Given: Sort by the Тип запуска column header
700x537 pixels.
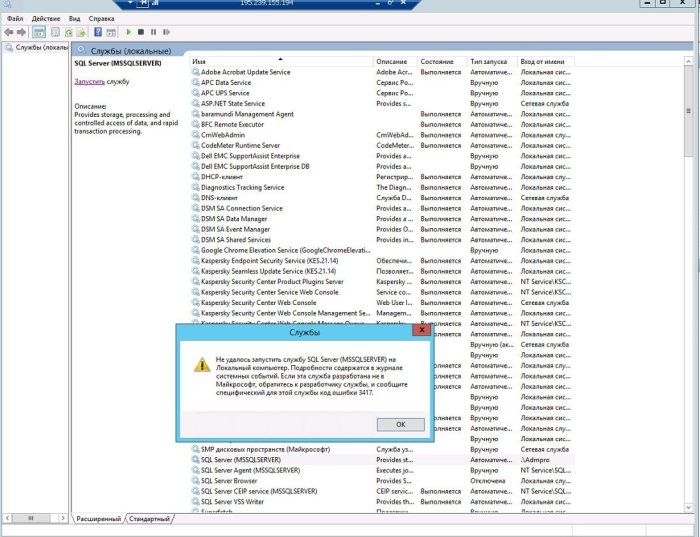Looking at the screenshot, I should (x=492, y=62).
